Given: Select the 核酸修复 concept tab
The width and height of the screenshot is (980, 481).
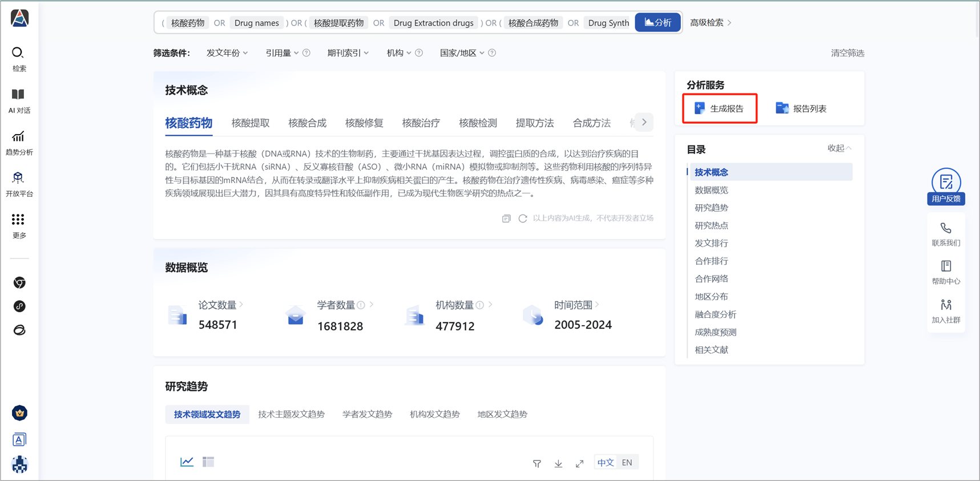Looking at the screenshot, I should [x=364, y=123].
